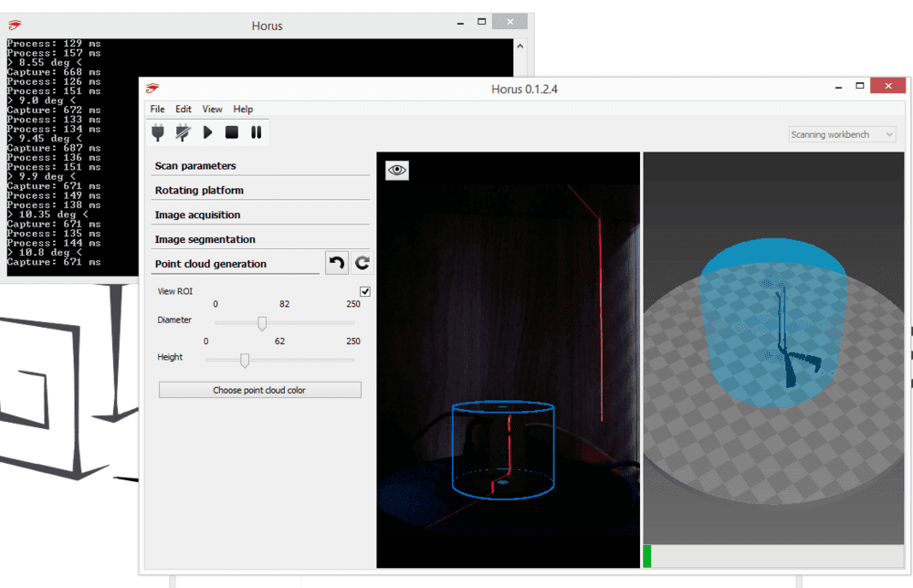Open the Edit menu
The image size is (913, 588).
(x=184, y=109)
